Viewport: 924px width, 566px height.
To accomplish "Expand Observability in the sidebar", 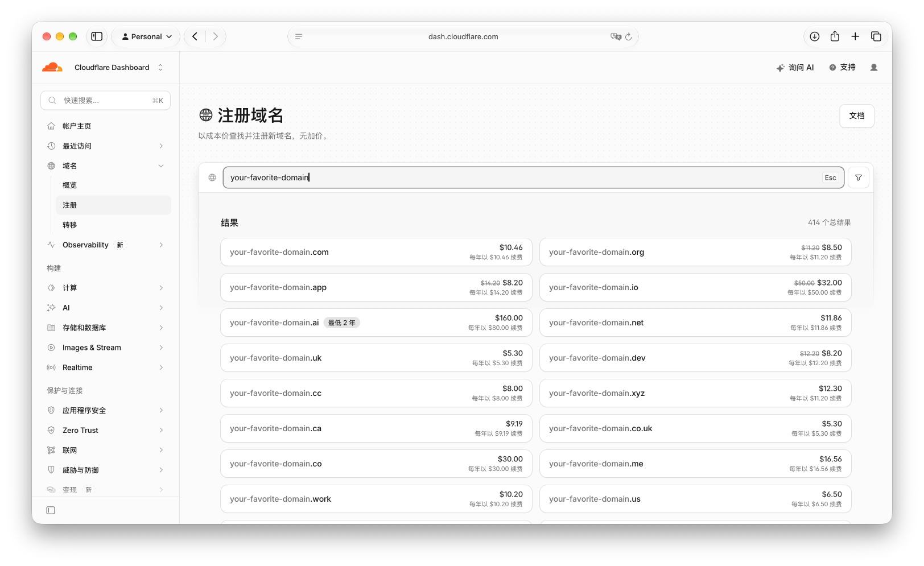I will (x=105, y=245).
